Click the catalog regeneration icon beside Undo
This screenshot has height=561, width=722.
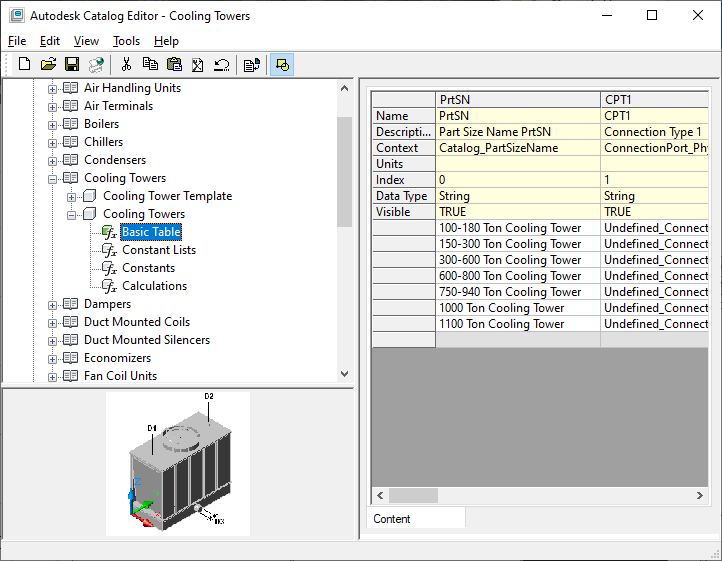[252, 64]
